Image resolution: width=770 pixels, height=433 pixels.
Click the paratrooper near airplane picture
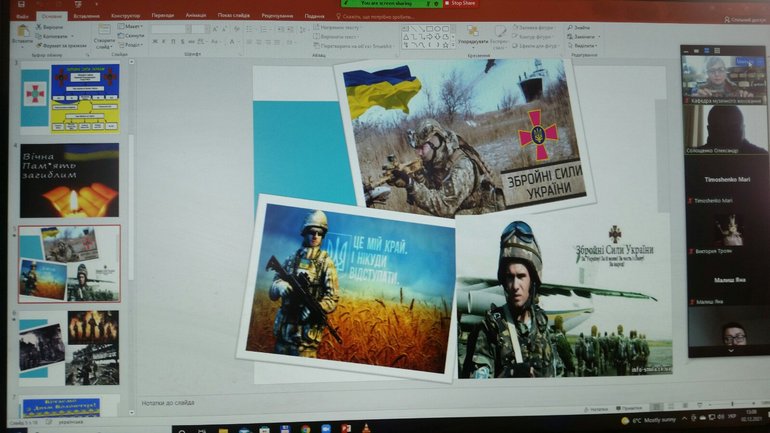[x=565, y=296]
